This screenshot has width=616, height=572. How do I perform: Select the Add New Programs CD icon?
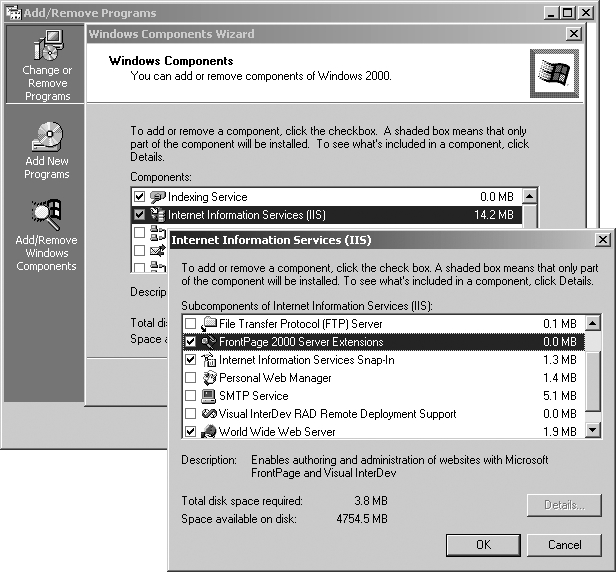click(x=48, y=136)
